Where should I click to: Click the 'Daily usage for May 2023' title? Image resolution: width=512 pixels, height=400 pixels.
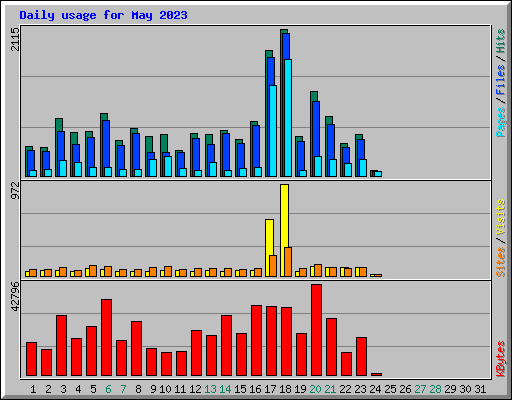[x=103, y=15]
